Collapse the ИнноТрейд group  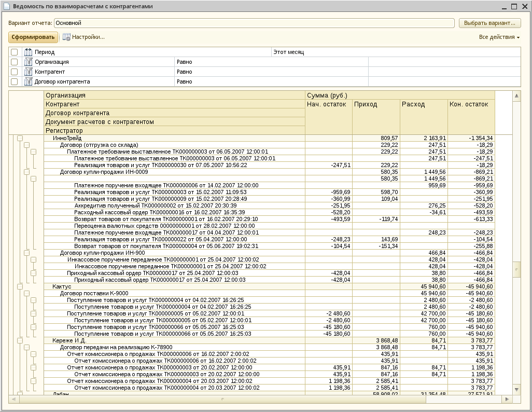[20, 138]
